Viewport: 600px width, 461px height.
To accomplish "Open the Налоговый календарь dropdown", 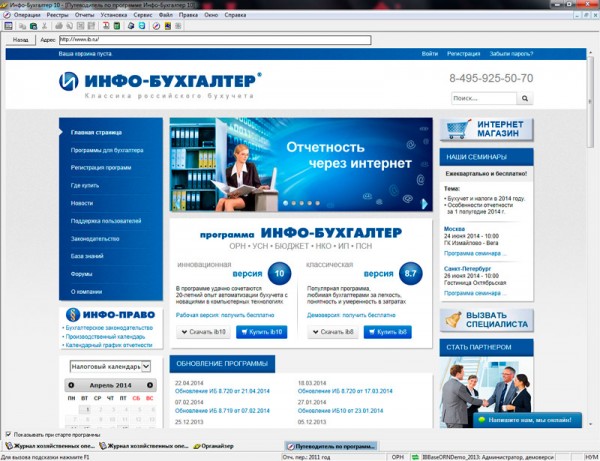I will point(110,367).
